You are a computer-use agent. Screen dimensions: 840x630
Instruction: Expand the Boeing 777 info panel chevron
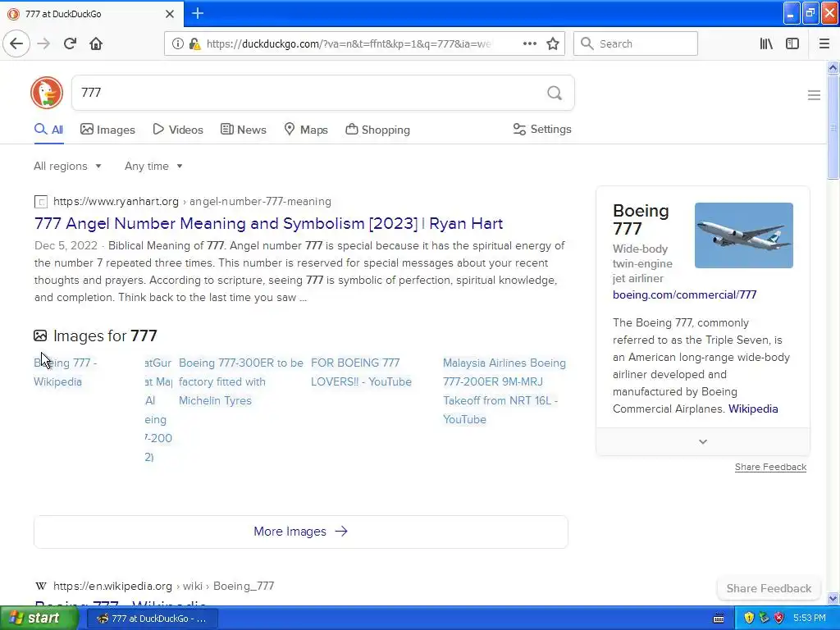pyautogui.click(x=703, y=441)
